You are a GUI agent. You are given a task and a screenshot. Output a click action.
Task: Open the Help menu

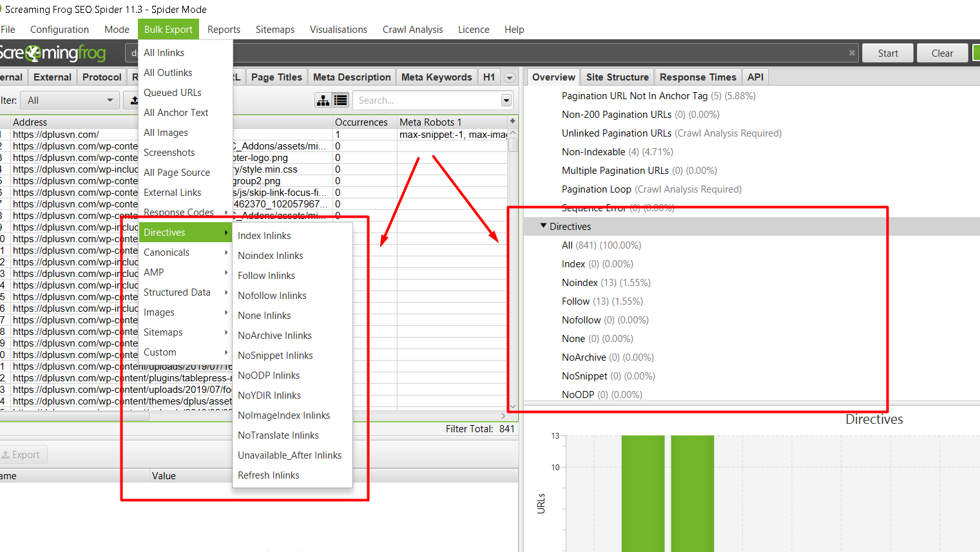(514, 30)
